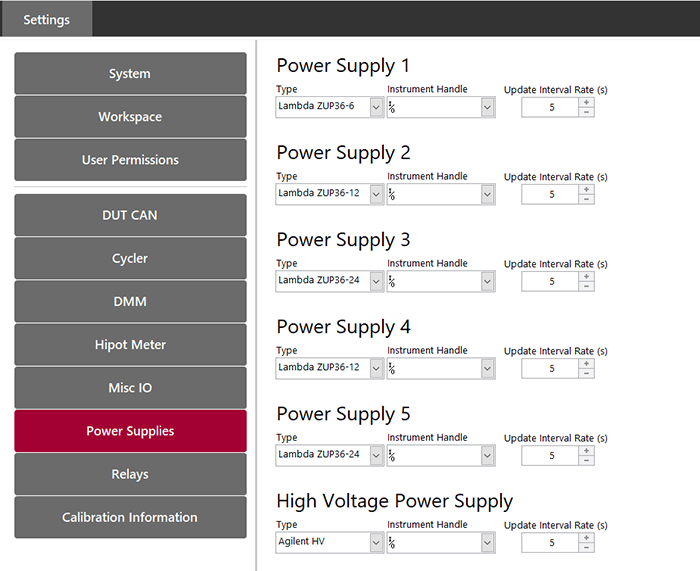Screen dimensions: 700x571
Task: Open Calibration Information page
Action: [x=130, y=517]
